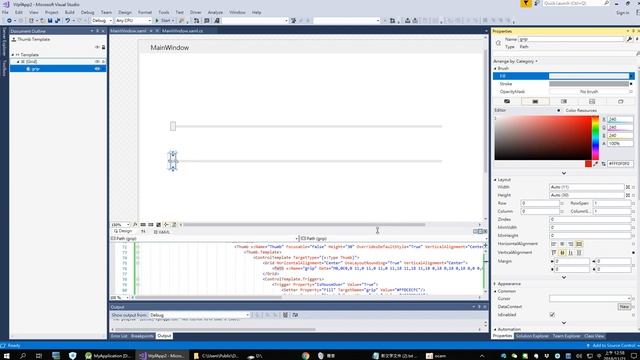Open the Windows Start button
The height and width of the screenshot is (360, 640).
(7, 356)
